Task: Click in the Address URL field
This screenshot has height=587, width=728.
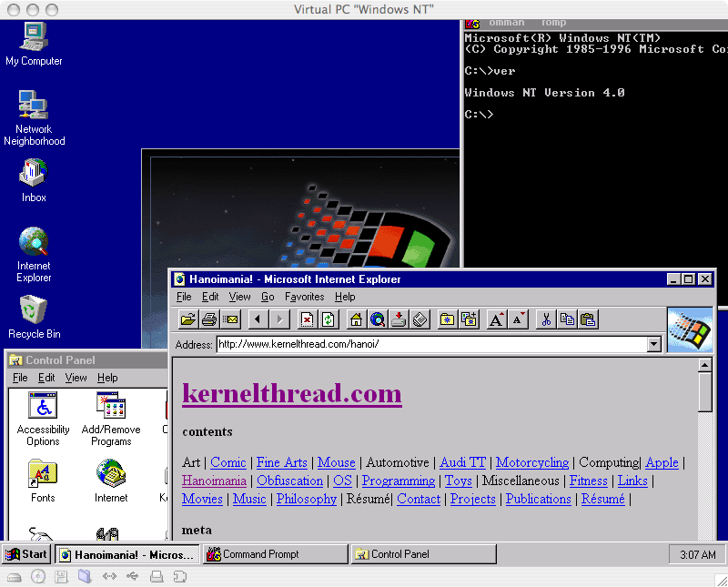Action: click(x=431, y=345)
